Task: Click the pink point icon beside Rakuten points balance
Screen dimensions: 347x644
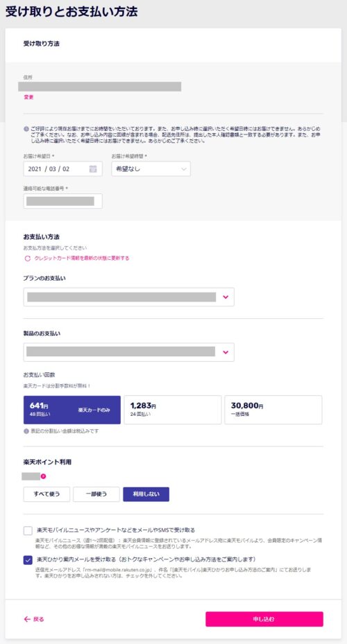Action: [x=43, y=476]
